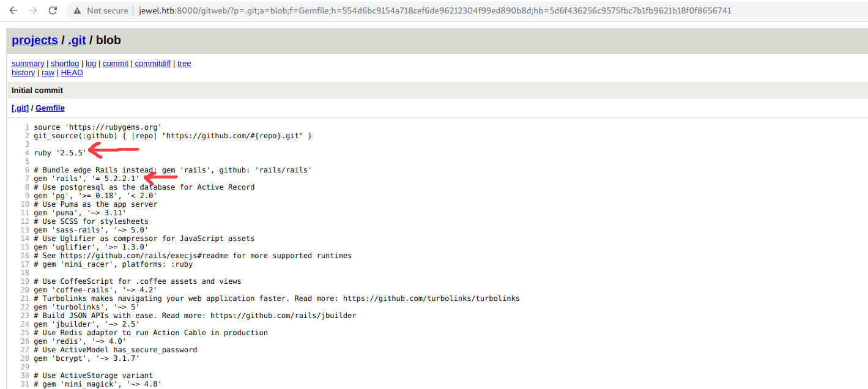Open the commit view
The height and width of the screenshot is (389, 868).
pos(116,64)
